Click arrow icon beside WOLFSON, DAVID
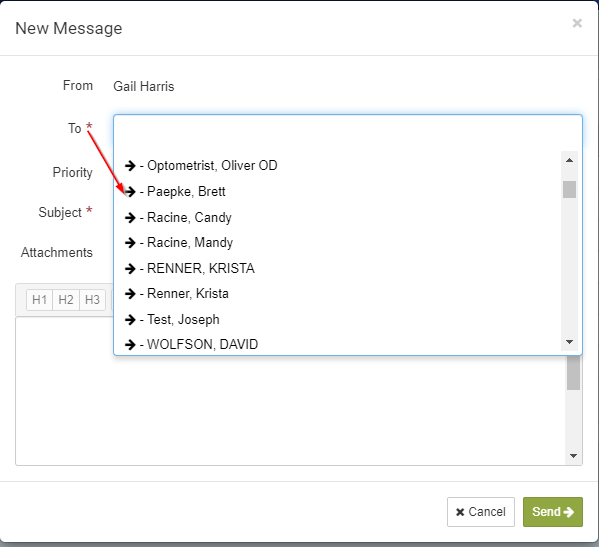This screenshot has width=599, height=547. point(130,345)
